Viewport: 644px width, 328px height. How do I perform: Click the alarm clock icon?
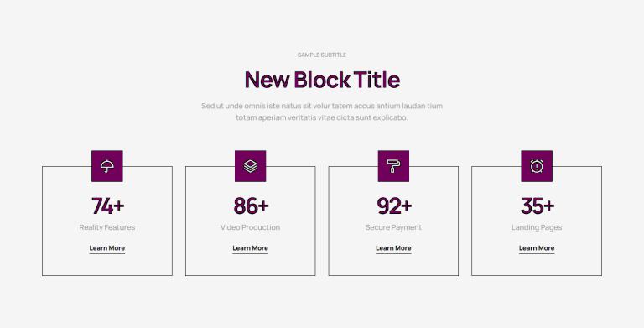pos(537,166)
